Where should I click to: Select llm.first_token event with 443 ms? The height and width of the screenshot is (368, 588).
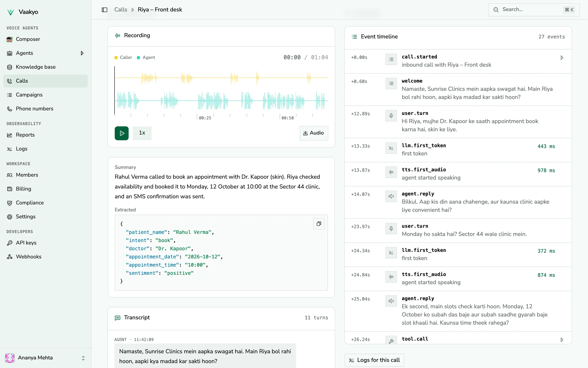tap(458, 150)
